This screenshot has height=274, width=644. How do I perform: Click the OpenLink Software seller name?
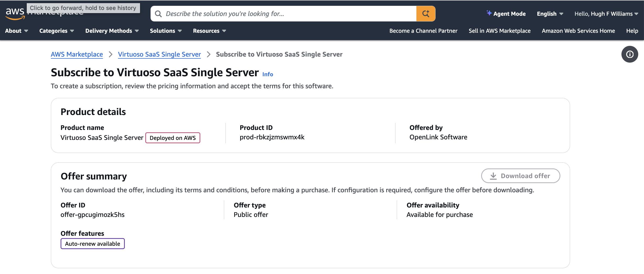tap(438, 137)
